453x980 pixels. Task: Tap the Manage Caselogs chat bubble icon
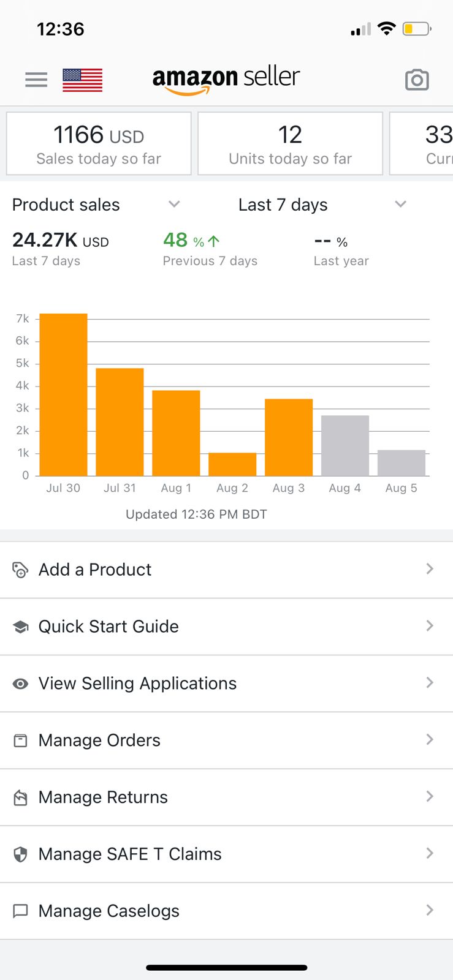point(20,911)
